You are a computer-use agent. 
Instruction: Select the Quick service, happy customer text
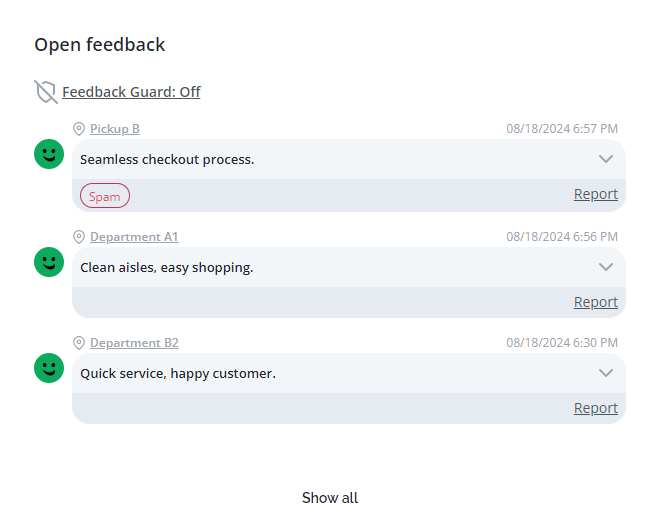click(178, 374)
